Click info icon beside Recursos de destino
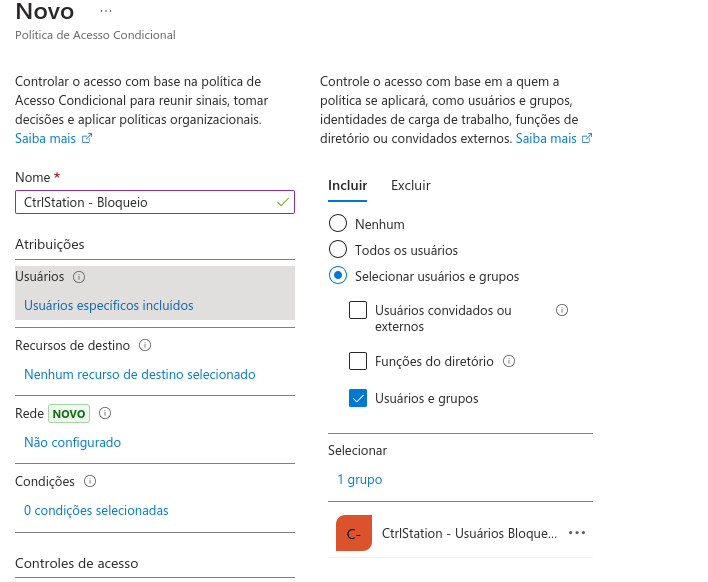 145,345
